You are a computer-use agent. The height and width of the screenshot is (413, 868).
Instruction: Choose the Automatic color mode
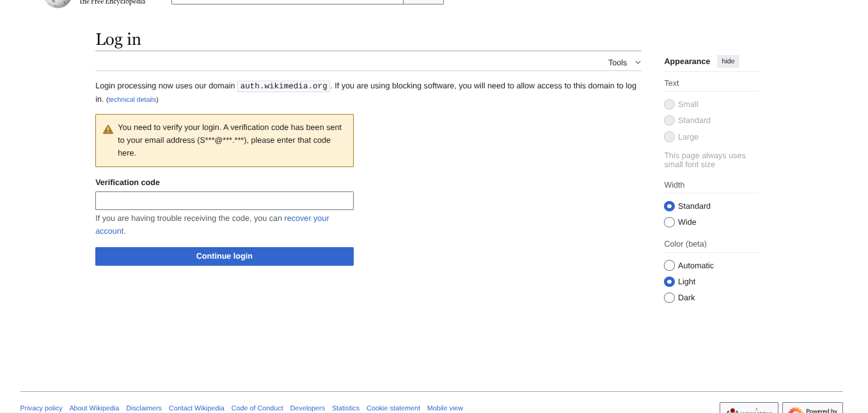pos(670,266)
